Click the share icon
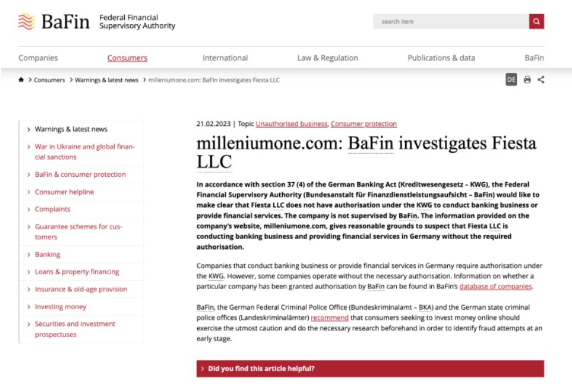Viewport: 572px width, 392px height. pos(541,79)
